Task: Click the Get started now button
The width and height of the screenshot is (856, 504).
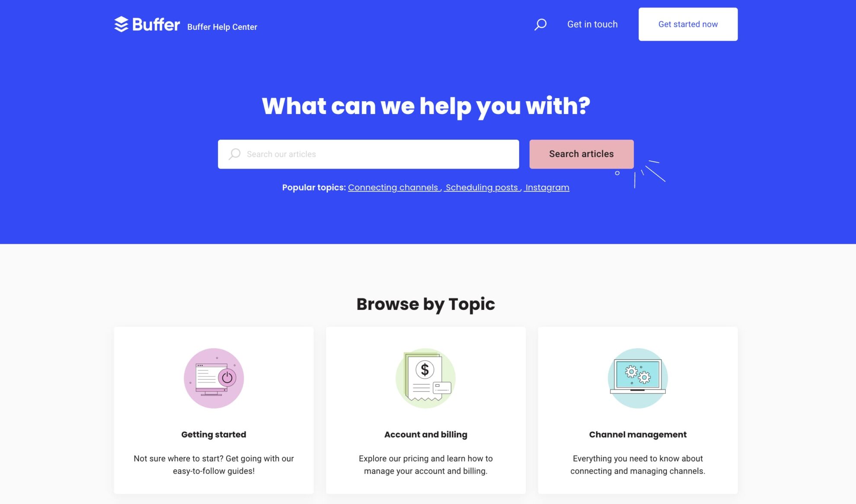Action: point(688,24)
